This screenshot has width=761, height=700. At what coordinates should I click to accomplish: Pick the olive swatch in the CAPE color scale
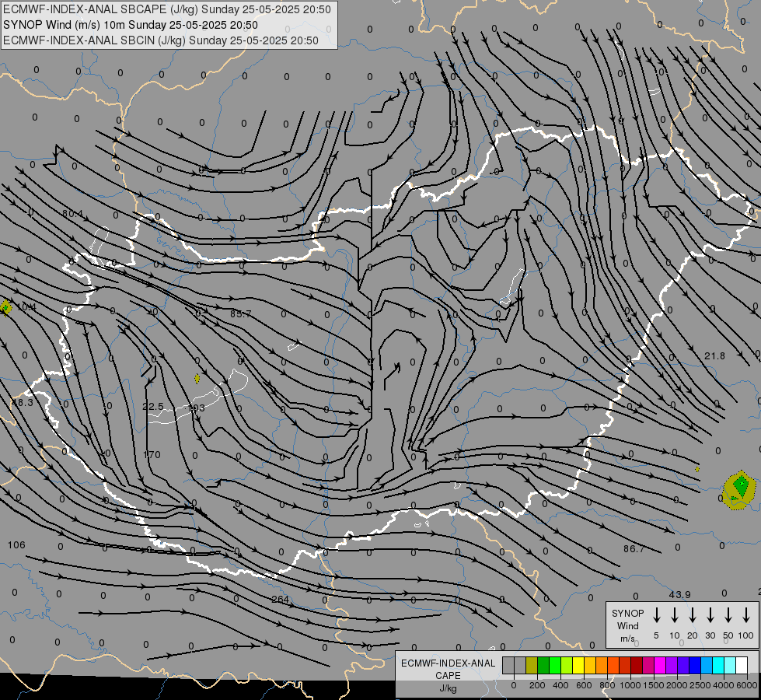click(532, 665)
